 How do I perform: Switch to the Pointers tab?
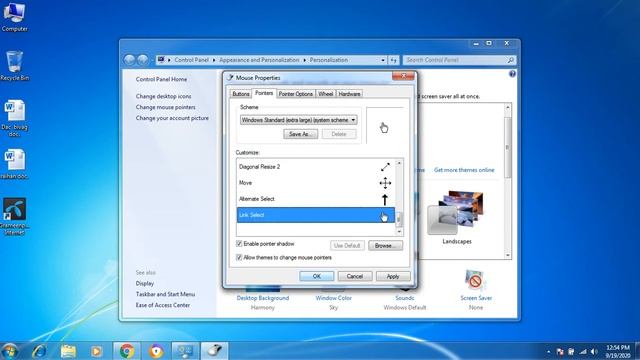(264, 93)
